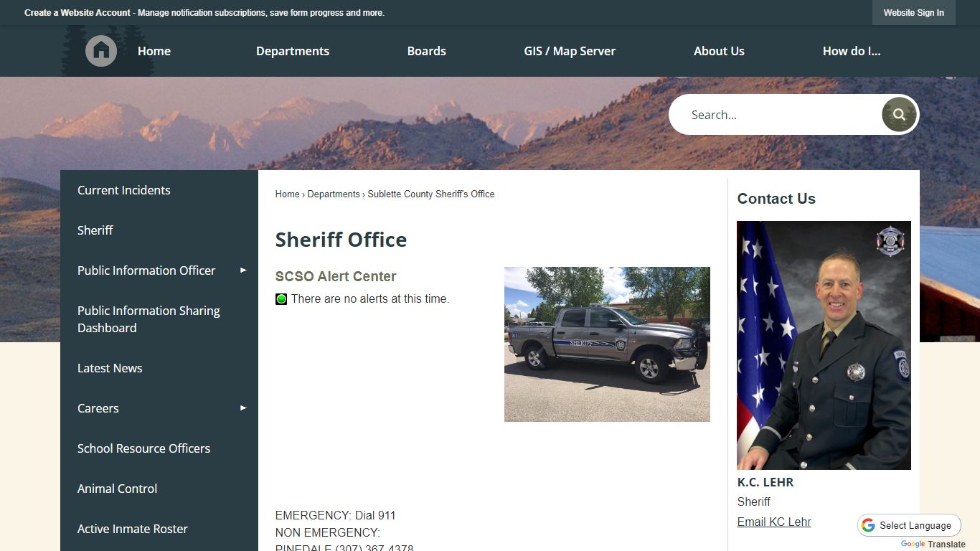Click the green no-alerts status icon
Screen dimensions: 980x551
(281, 299)
